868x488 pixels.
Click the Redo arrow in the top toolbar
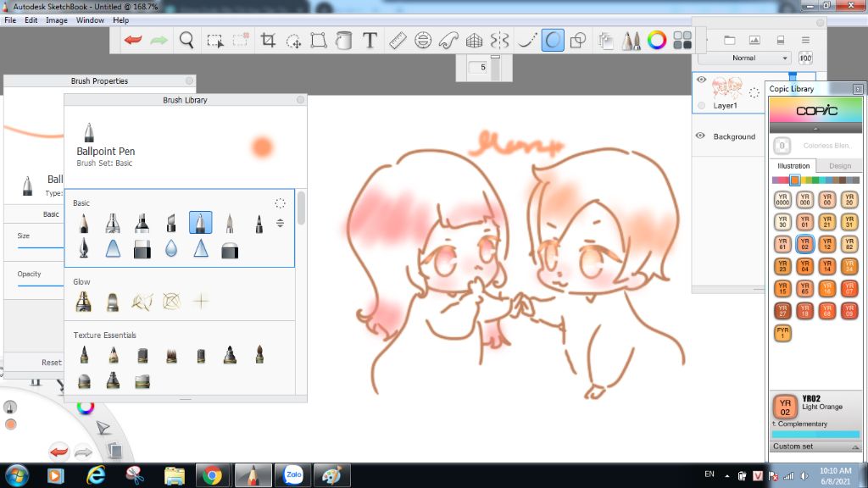pyautogui.click(x=159, y=41)
